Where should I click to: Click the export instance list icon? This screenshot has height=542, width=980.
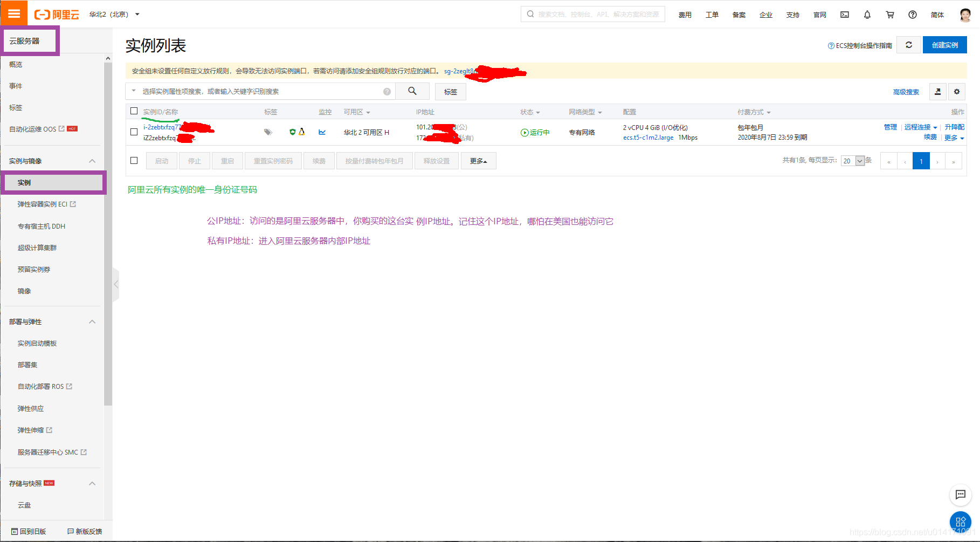click(937, 92)
